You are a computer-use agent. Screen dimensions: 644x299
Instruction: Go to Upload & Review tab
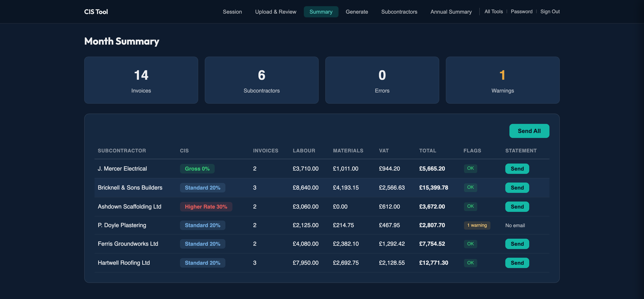click(276, 12)
